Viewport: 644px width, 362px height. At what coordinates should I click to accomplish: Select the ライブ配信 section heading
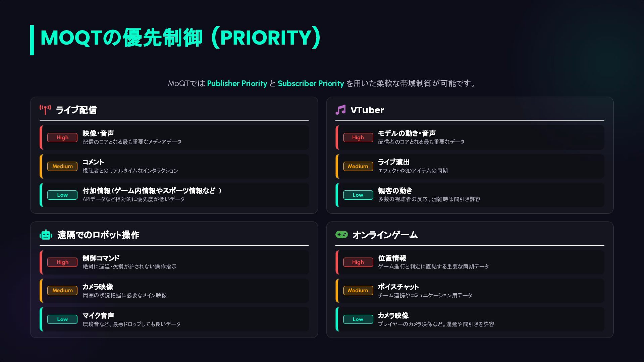pos(76,110)
